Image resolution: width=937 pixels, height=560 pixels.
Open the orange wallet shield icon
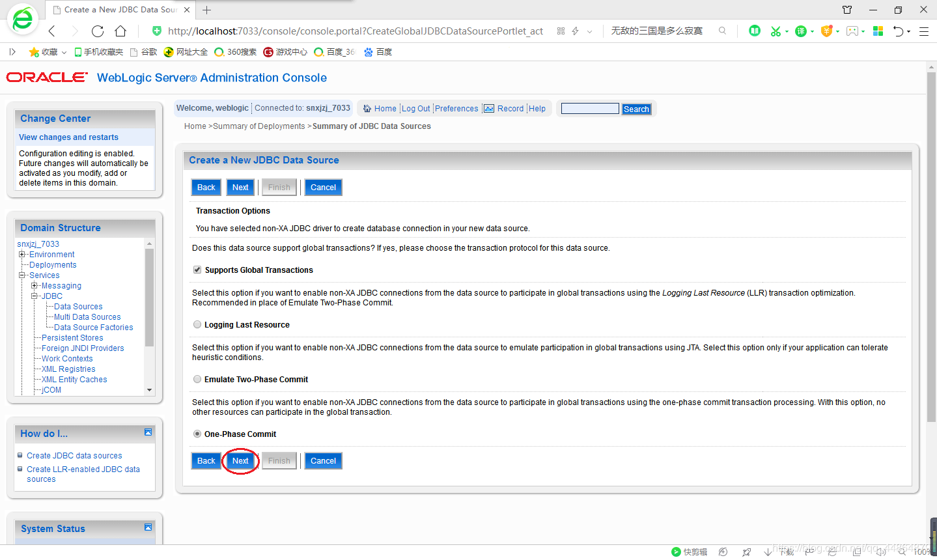tap(826, 31)
